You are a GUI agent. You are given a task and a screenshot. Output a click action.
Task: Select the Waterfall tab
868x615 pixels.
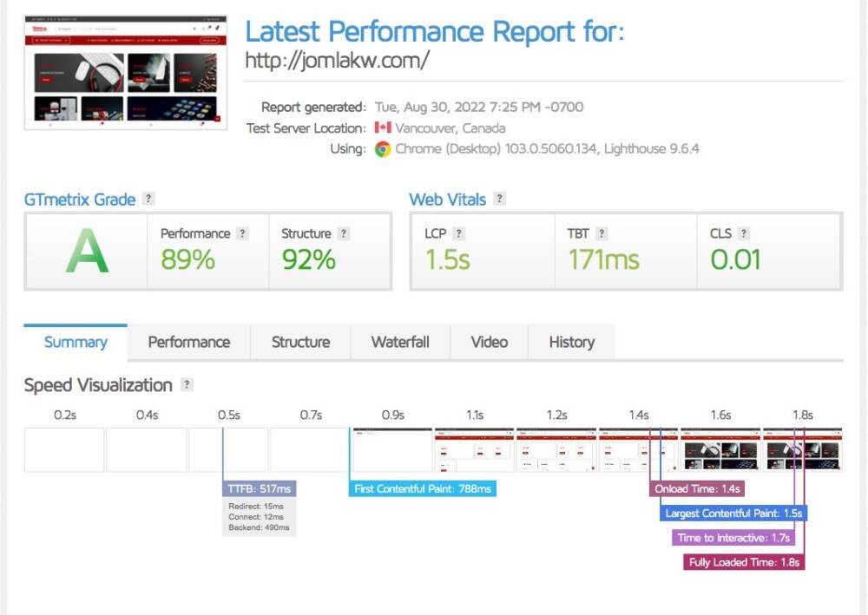pos(400,342)
